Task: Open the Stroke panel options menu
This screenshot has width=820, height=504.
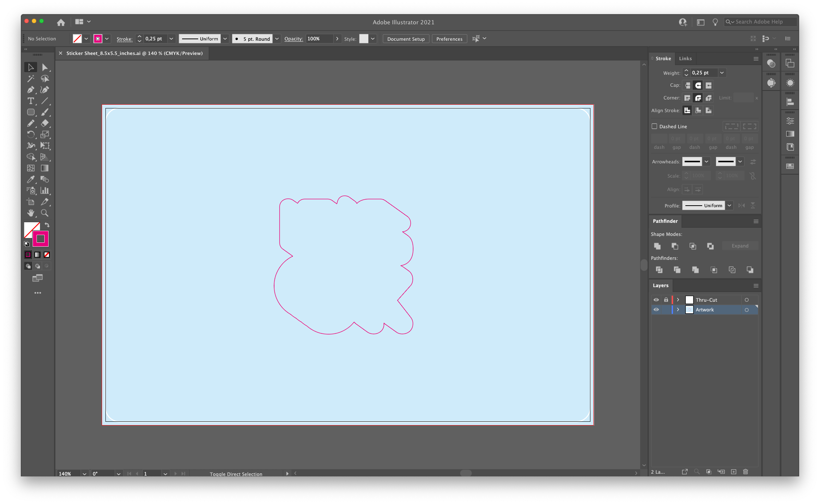Action: [x=756, y=59]
